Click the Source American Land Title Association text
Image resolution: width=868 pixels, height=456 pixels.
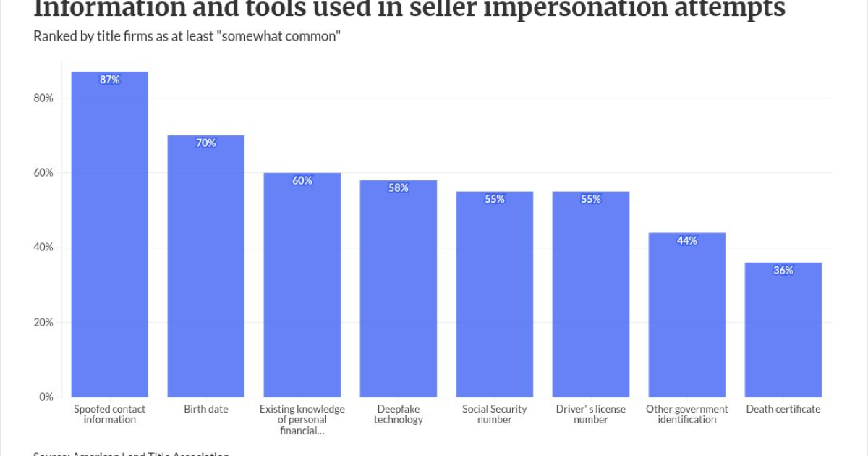coord(131,454)
